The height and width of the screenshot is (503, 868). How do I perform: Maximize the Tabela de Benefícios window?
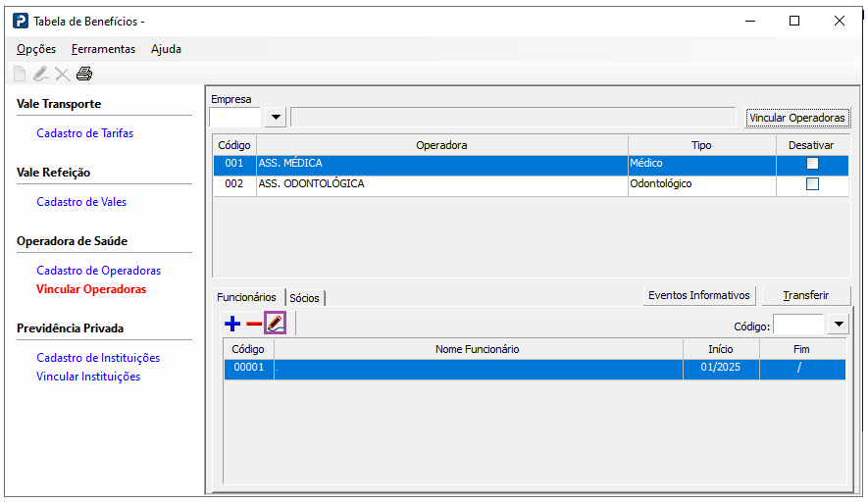tap(794, 21)
